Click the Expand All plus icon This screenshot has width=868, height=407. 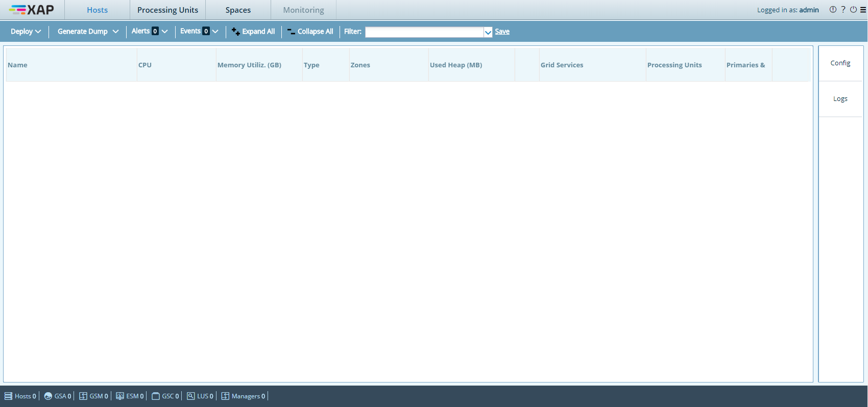coord(235,32)
